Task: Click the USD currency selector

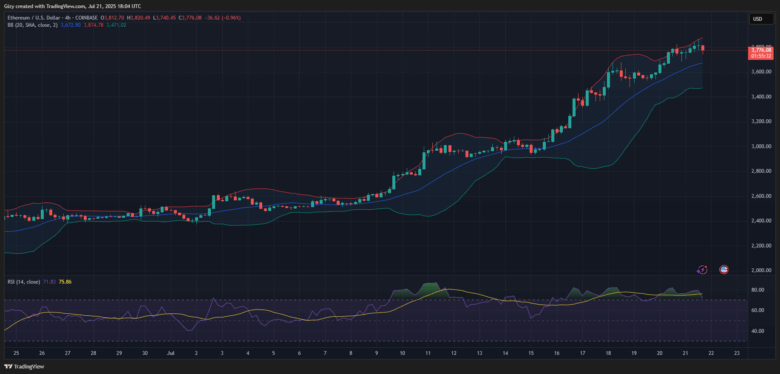Action: point(761,19)
